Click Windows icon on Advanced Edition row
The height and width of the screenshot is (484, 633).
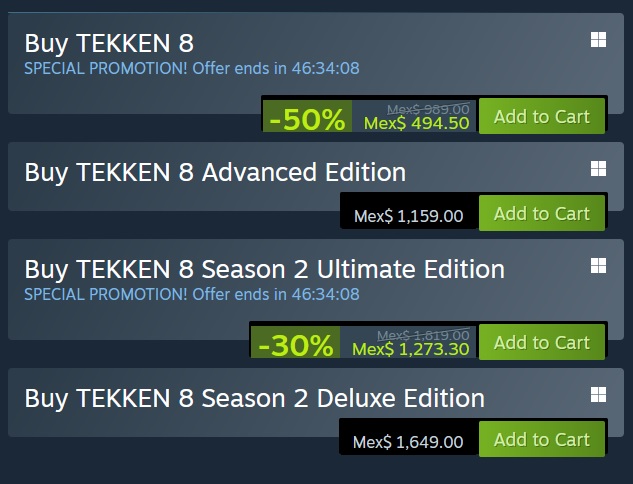[598, 169]
